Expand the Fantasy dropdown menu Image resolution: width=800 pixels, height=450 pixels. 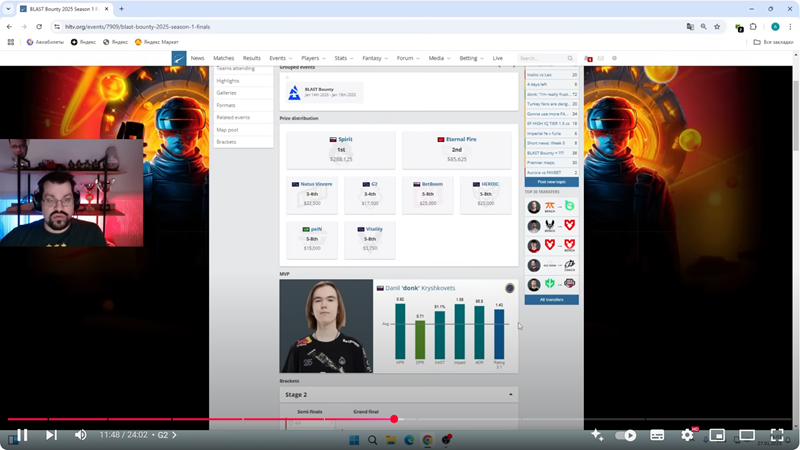[374, 58]
